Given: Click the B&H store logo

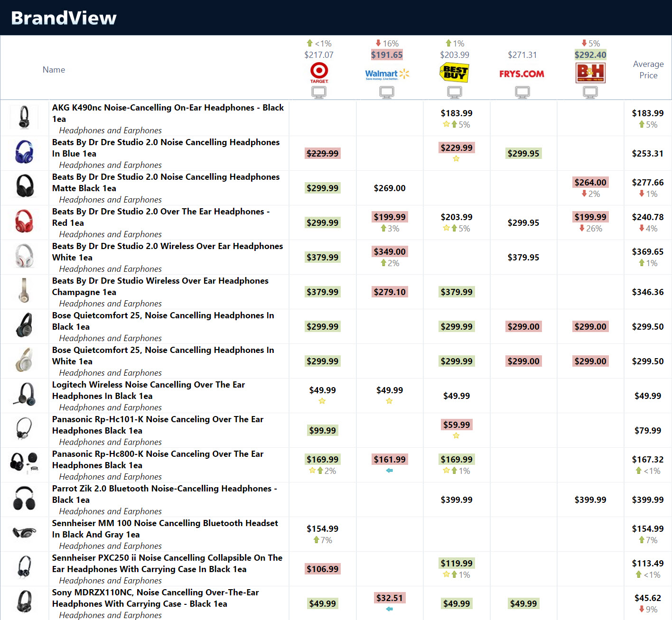Looking at the screenshot, I should tap(590, 73).
